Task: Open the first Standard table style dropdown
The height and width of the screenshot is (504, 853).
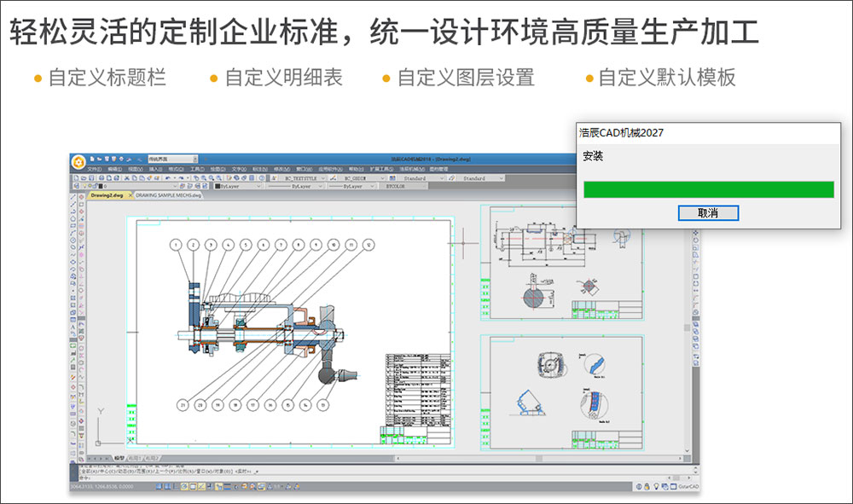Action: pos(421,177)
